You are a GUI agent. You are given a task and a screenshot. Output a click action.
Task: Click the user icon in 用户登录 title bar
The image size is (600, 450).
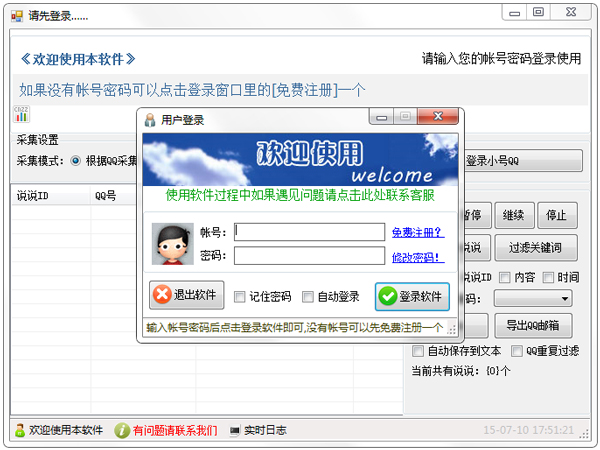150,120
